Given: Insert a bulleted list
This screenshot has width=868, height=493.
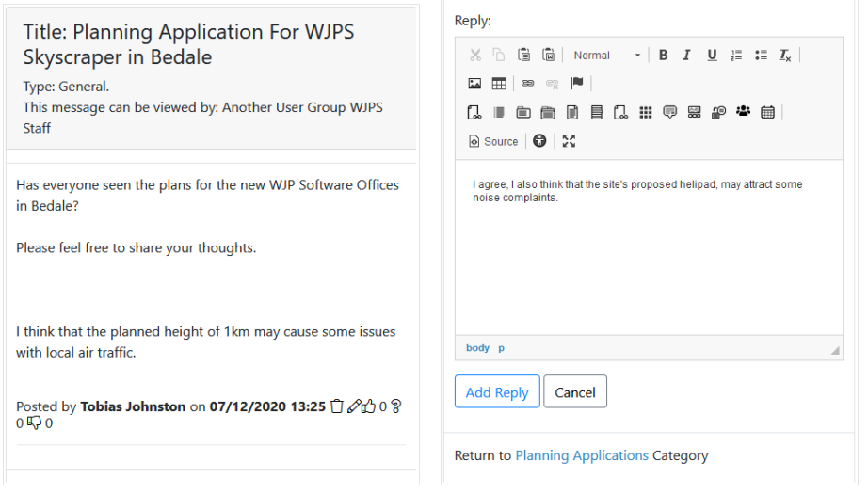Looking at the screenshot, I should tap(762, 56).
